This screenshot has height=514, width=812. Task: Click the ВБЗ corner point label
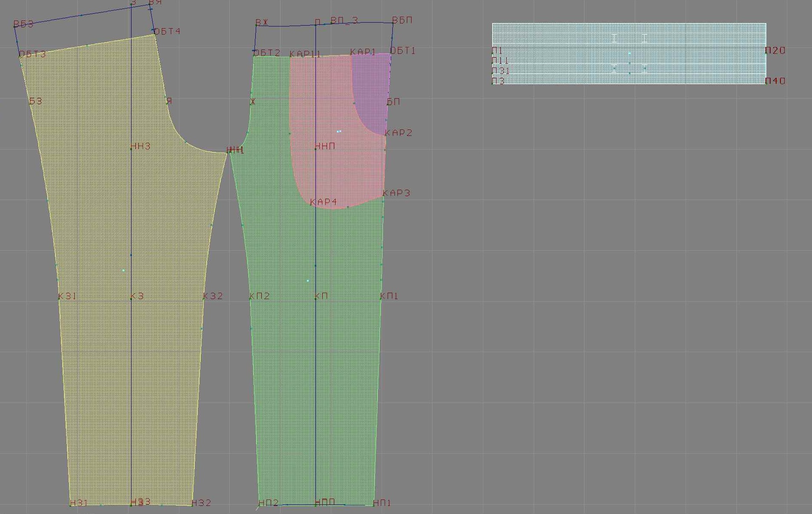[23, 24]
